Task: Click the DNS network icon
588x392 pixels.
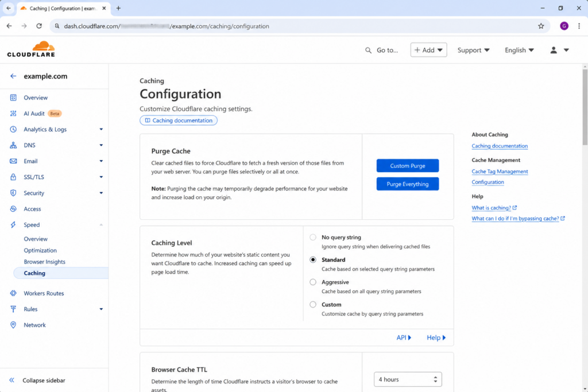Action: click(x=13, y=145)
